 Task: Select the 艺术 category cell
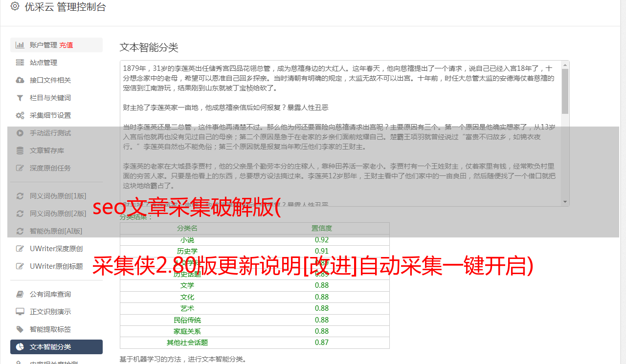[x=187, y=308]
